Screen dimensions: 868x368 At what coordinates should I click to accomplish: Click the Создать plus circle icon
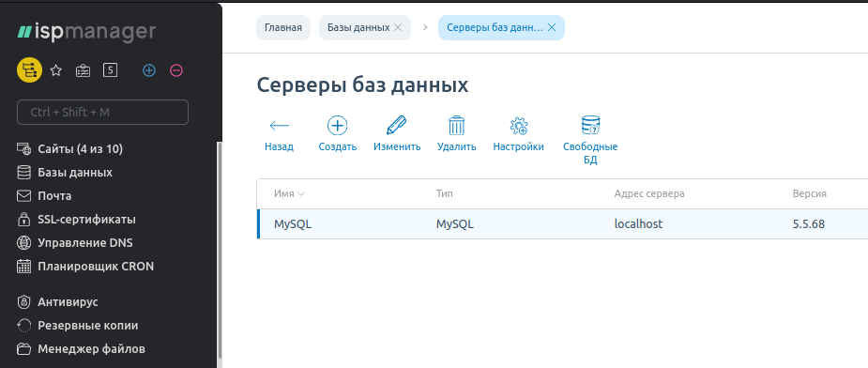(x=338, y=126)
